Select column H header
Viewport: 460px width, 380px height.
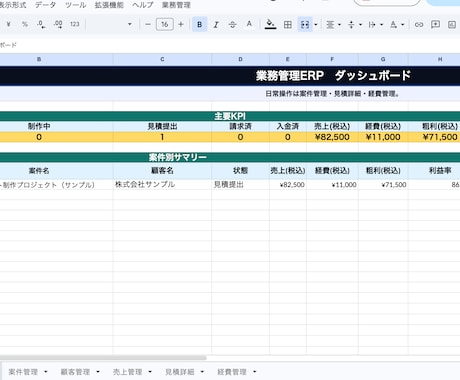tap(440, 59)
